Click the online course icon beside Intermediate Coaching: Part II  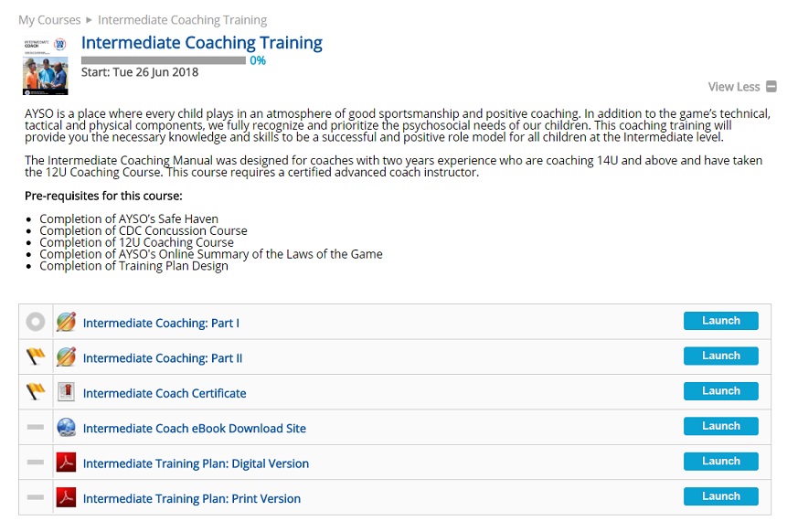click(68, 356)
